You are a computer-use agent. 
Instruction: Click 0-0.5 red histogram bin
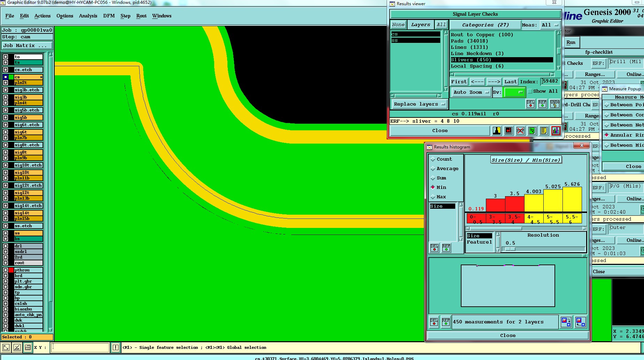coord(476,219)
